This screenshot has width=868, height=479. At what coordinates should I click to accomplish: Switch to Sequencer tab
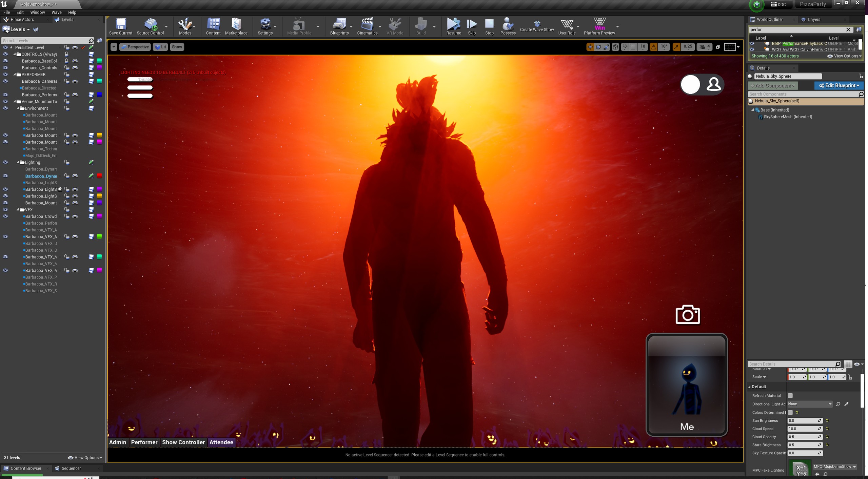click(71, 468)
